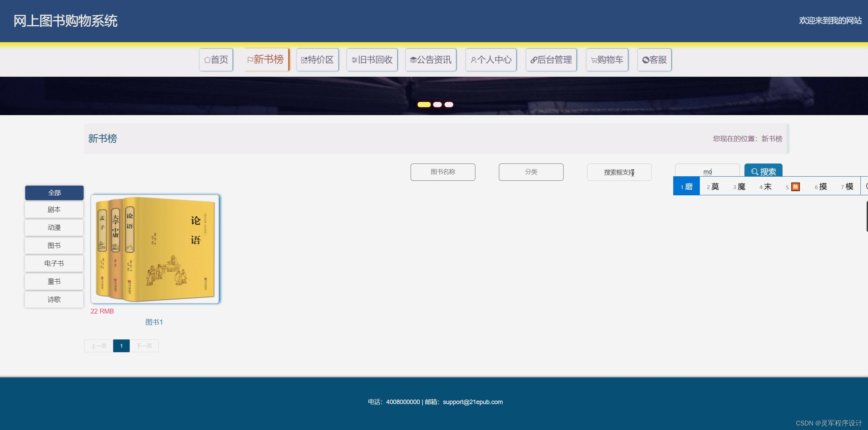Click the user icon beside 个人中心
This screenshot has width=868, height=430.
pyautogui.click(x=473, y=60)
